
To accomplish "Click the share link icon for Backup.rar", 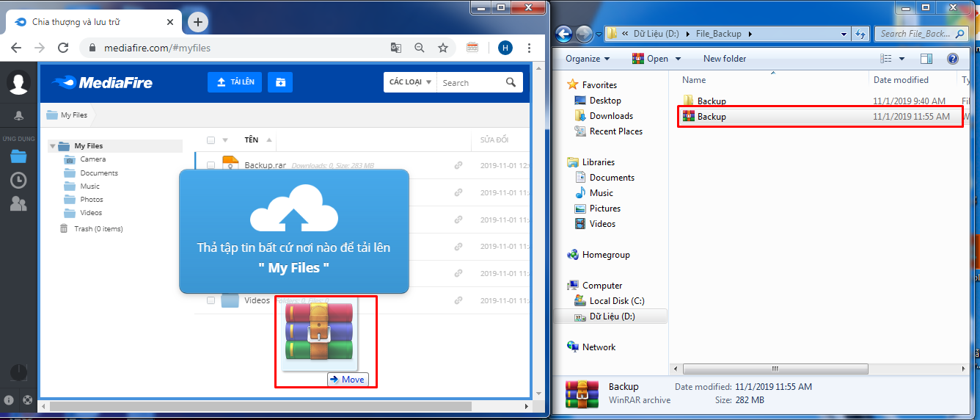I will [x=458, y=165].
